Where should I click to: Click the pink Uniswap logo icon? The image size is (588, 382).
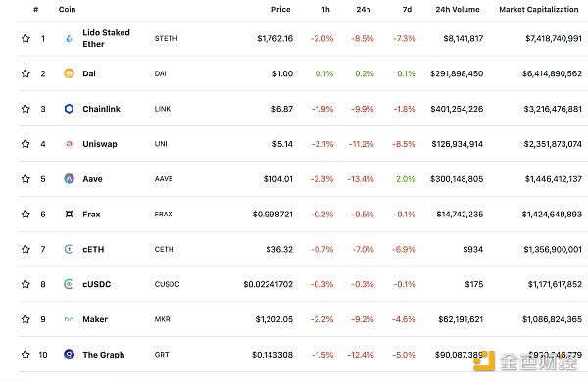[69, 144]
